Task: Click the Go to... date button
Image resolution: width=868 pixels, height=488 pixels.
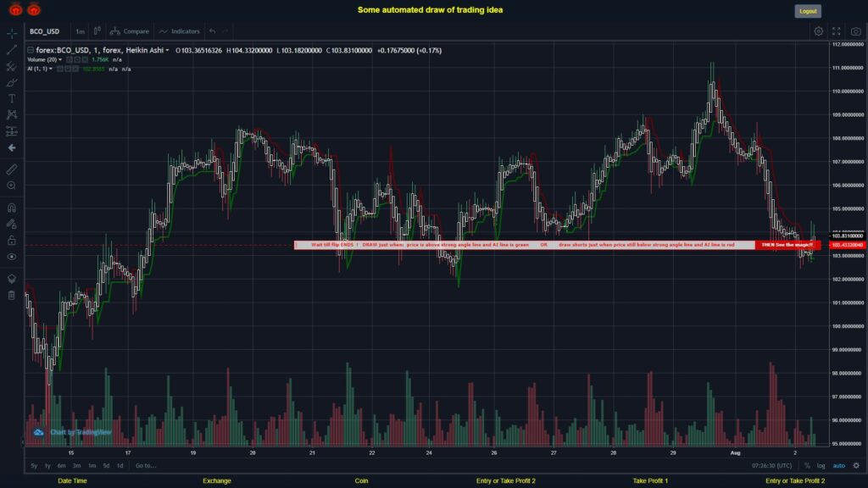Action: (146, 466)
